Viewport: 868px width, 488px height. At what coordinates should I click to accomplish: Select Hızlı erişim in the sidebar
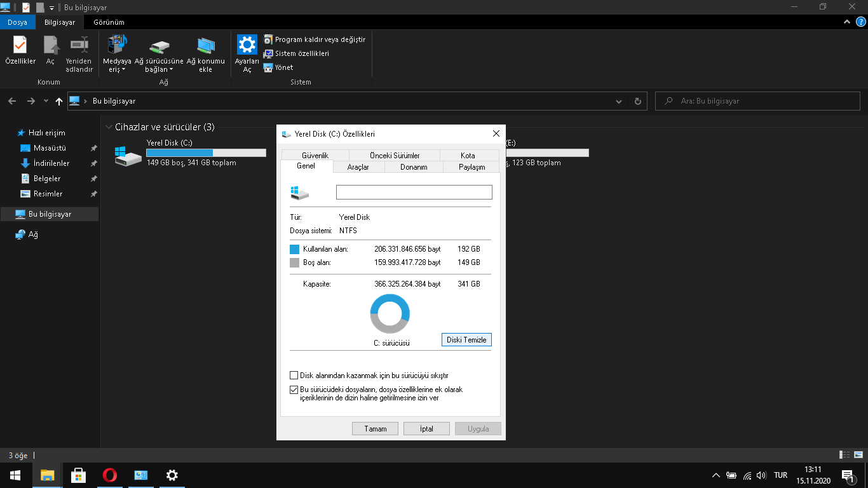[46, 133]
